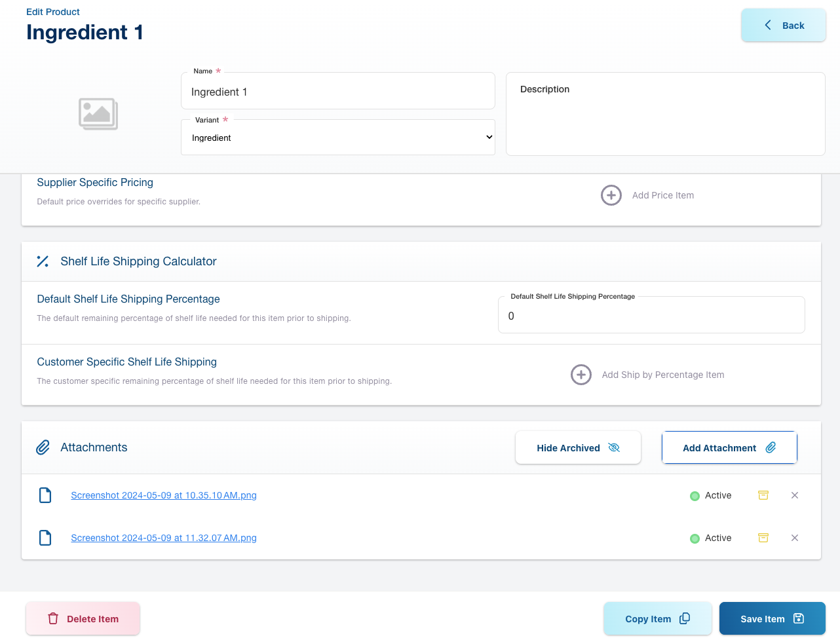Screen dimensions: 840x638
Task: Open the Variant dropdown
Action: tap(337, 138)
